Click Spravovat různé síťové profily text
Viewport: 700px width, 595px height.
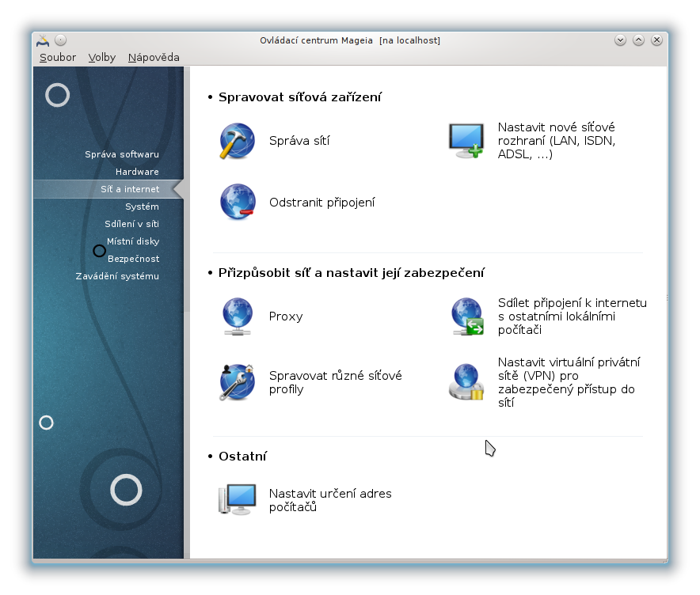coord(335,382)
